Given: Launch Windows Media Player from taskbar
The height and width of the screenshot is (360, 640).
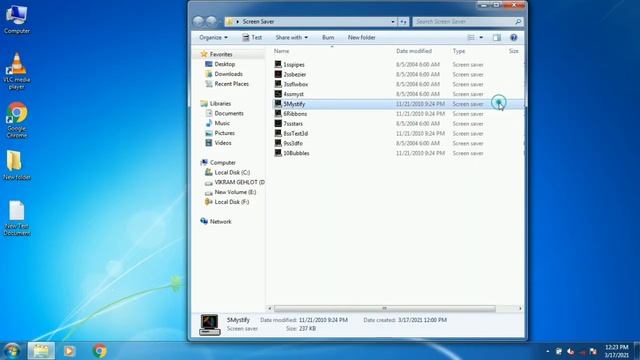Looking at the screenshot, I should click(69, 351).
